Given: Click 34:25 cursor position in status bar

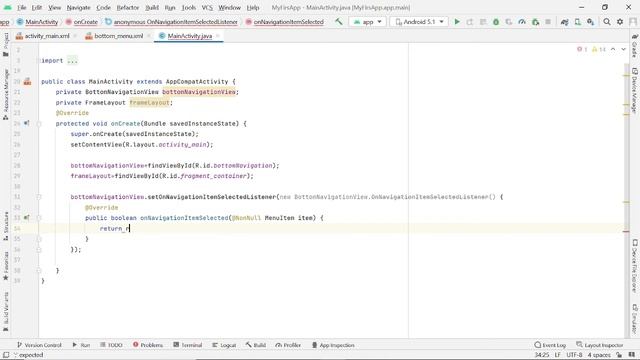Looking at the screenshot, I should click(x=542, y=355).
